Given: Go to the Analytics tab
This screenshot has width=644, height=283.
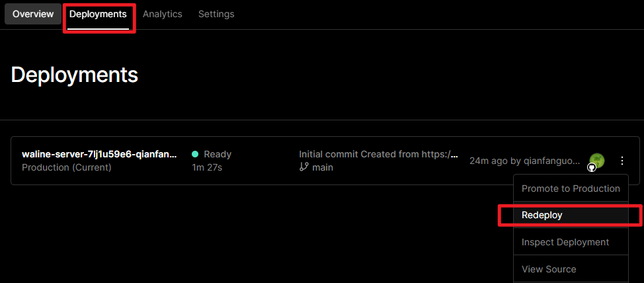Looking at the screenshot, I should point(162,14).
